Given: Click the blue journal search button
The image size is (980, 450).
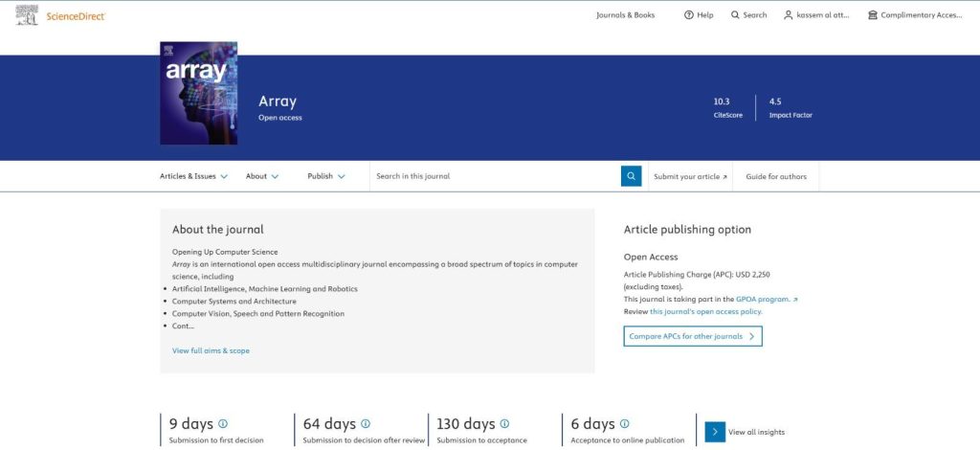Looking at the screenshot, I should click(632, 176).
